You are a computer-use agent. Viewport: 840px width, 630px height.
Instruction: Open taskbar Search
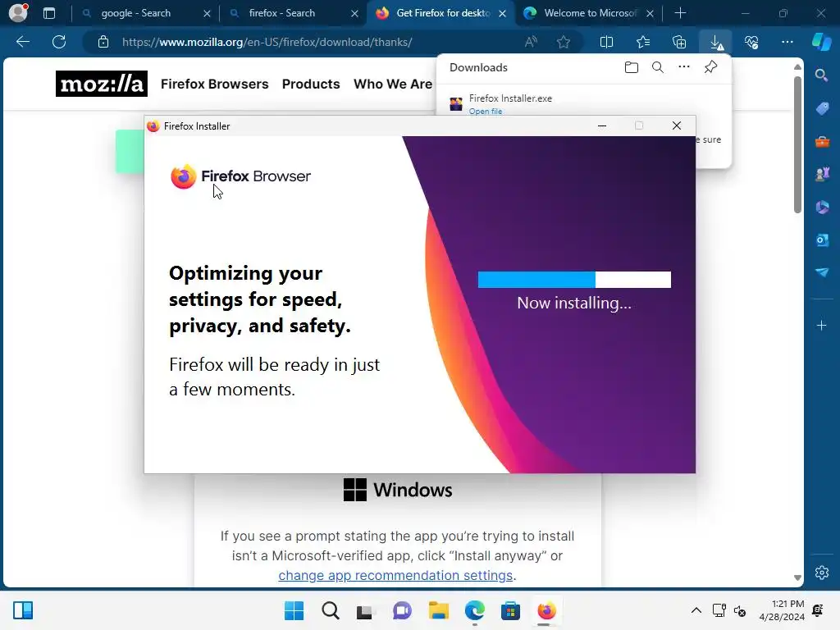coord(330,610)
